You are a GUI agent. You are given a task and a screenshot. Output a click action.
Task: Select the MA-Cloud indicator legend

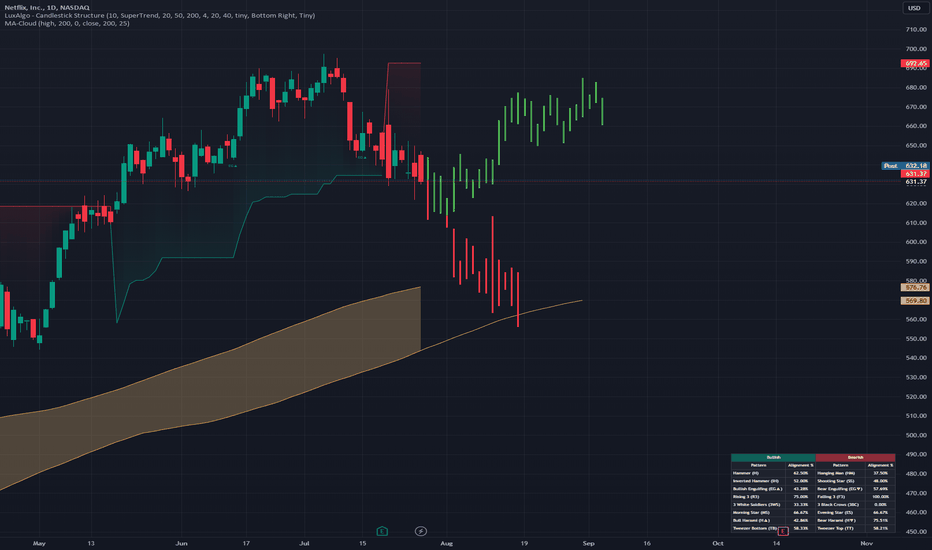(67, 23)
